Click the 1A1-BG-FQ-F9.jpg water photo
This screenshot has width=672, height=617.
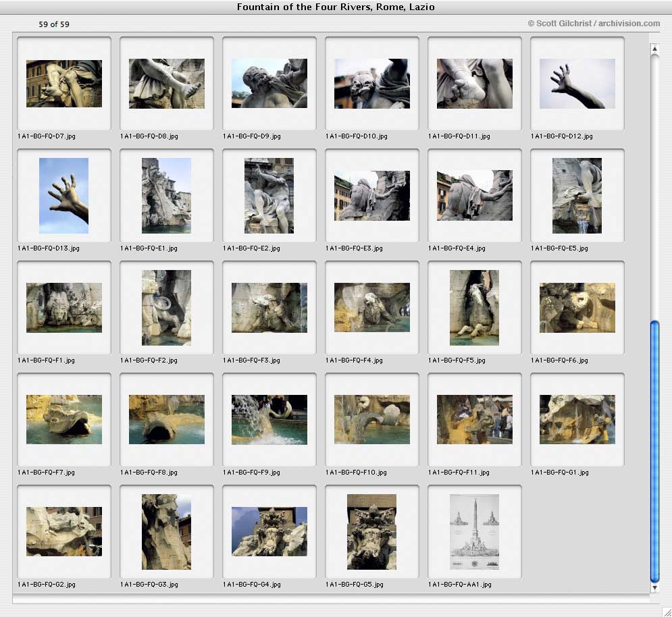269,419
